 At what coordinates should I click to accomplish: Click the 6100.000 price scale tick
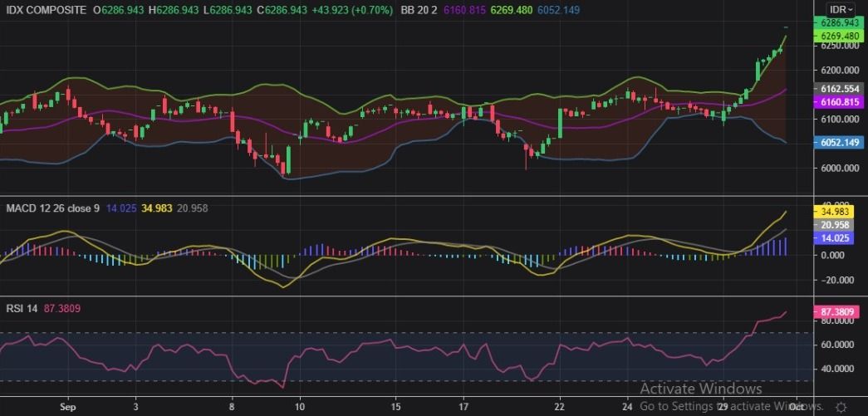840,119
